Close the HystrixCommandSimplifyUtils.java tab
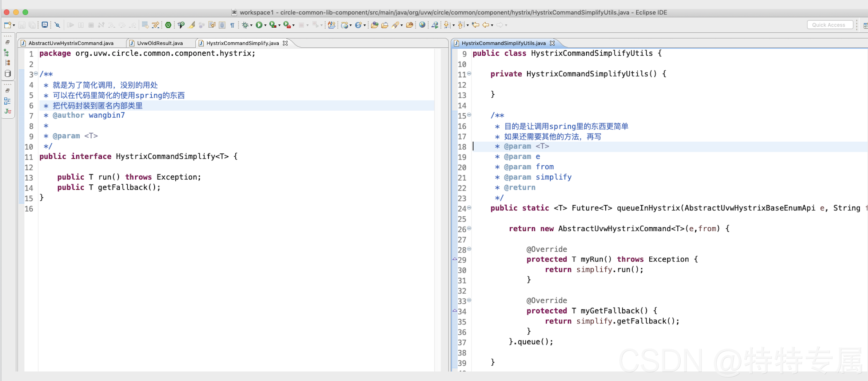868x381 pixels. tap(552, 43)
